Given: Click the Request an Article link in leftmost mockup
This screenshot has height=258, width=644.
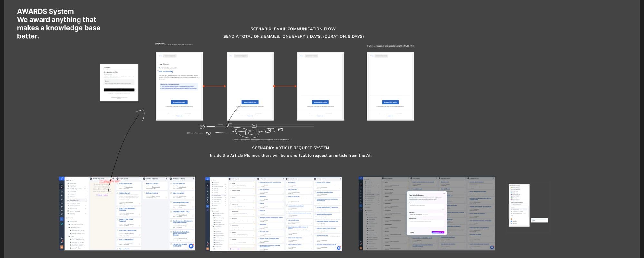Looking at the screenshot, I should (102, 195).
